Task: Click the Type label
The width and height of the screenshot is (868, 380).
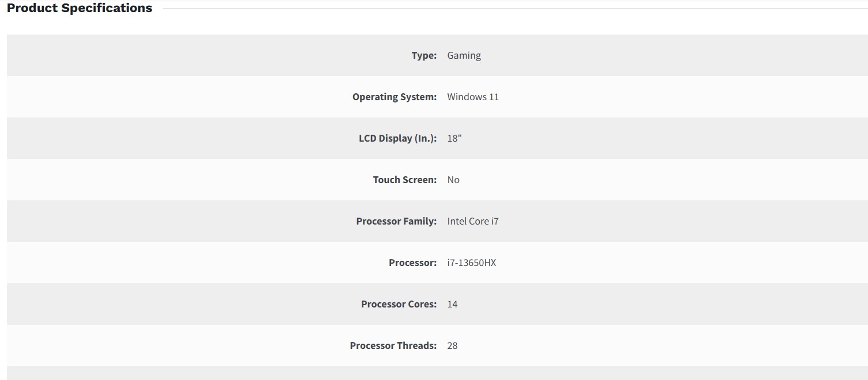Action: (424, 55)
